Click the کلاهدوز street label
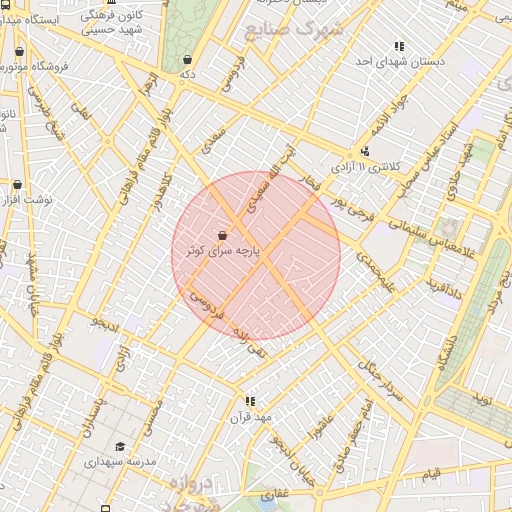 (163, 193)
